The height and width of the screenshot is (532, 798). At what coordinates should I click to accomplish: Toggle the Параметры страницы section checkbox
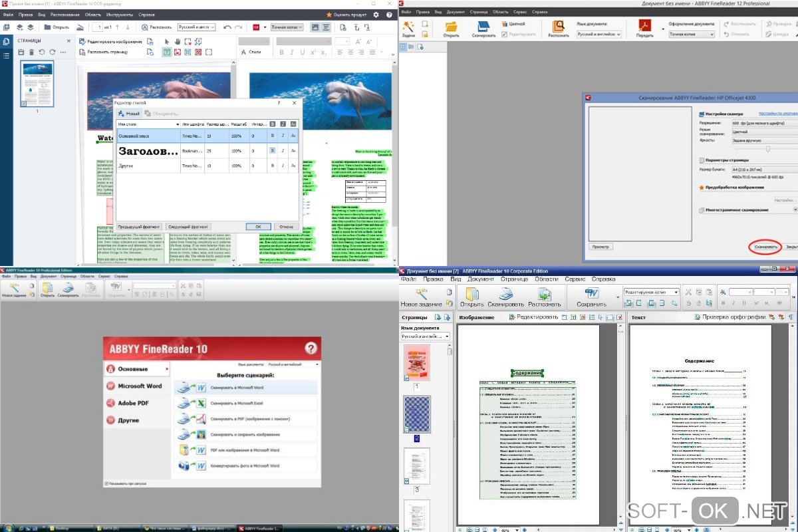pyautogui.click(x=701, y=160)
